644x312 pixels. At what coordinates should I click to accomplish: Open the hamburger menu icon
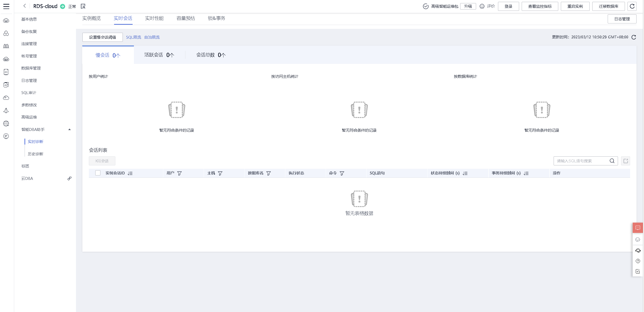pyautogui.click(x=6, y=6)
